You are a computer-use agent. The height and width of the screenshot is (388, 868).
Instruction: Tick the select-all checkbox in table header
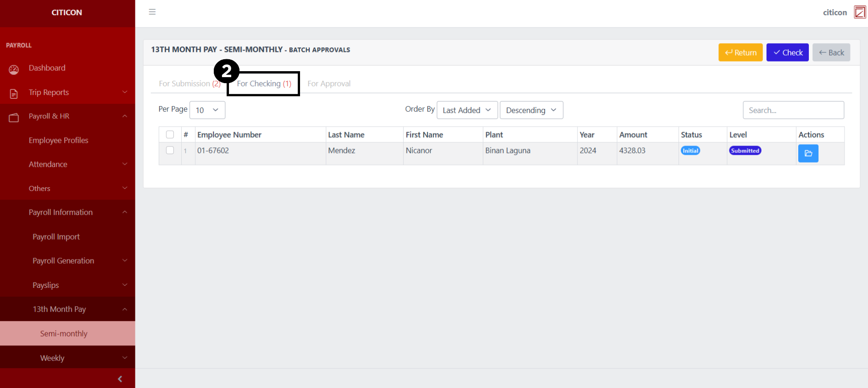170,135
